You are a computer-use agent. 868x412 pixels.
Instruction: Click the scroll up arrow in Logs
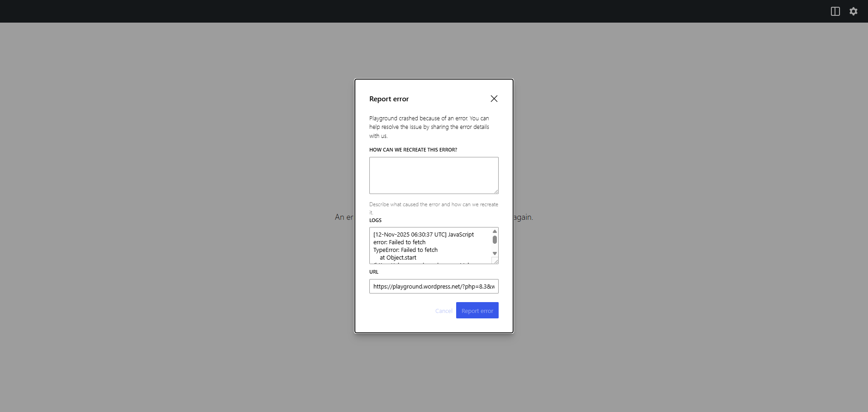tap(495, 232)
